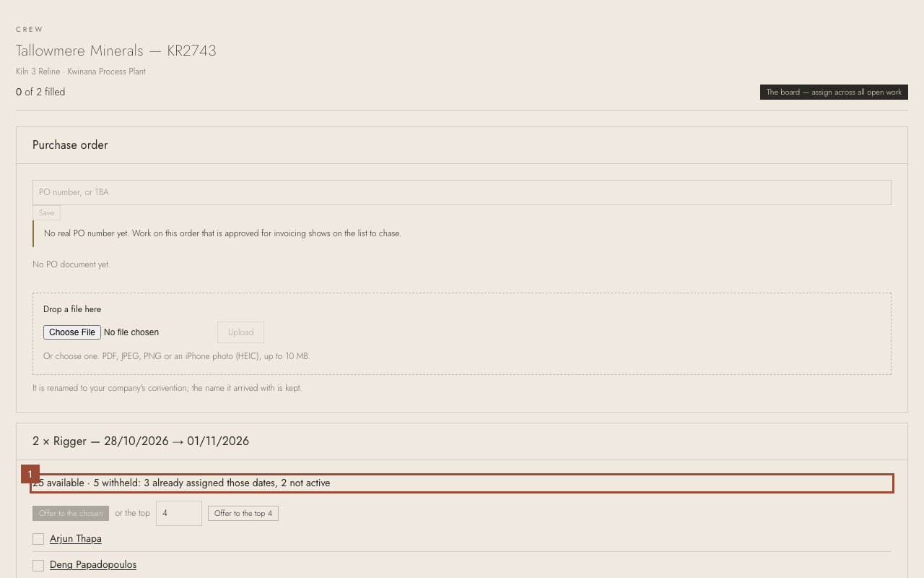Image resolution: width=924 pixels, height=578 pixels.
Task: Click the 'Purchase order' section heading
Action: pos(70,145)
